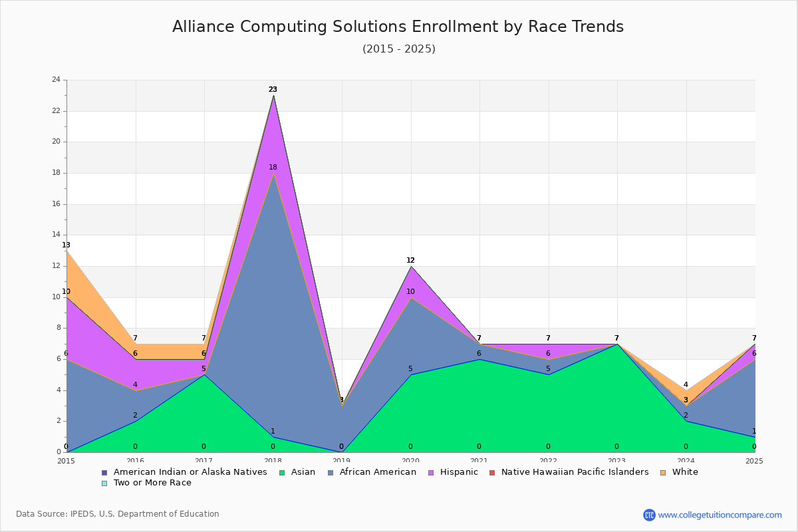Image resolution: width=798 pixels, height=532 pixels.
Task: Toggle the White legend series
Action: tap(679, 472)
